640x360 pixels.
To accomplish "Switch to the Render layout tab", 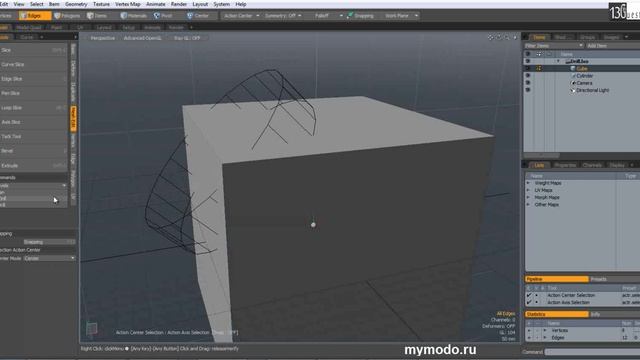I will coord(176,27).
